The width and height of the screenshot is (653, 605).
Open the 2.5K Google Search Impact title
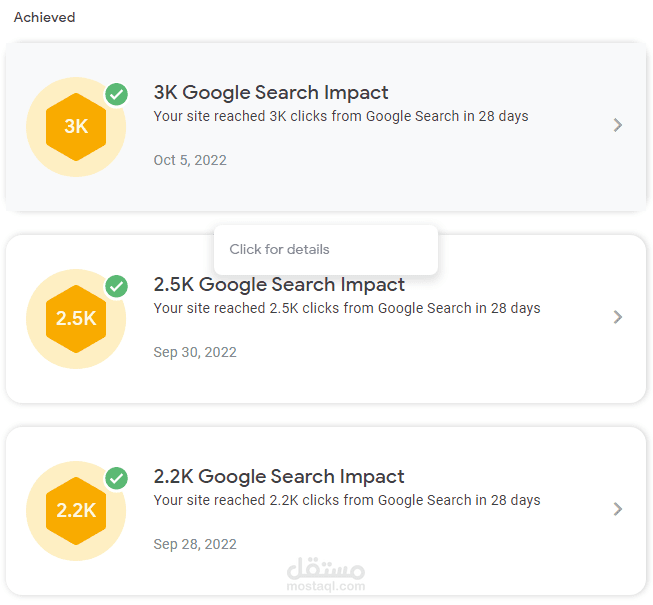click(279, 285)
